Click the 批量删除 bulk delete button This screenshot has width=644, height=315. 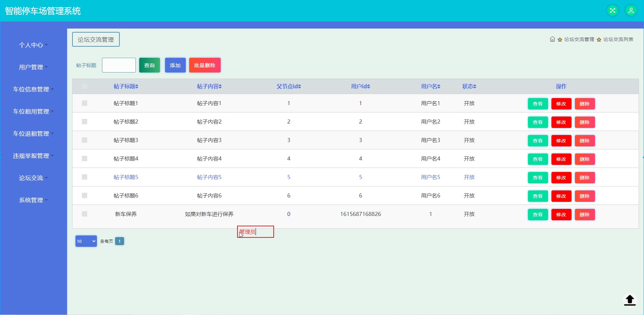205,65
